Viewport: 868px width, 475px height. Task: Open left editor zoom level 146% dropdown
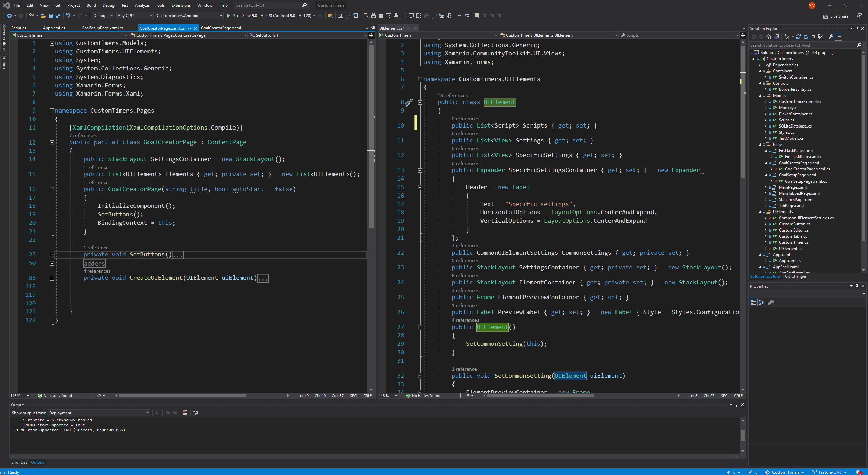(20, 396)
